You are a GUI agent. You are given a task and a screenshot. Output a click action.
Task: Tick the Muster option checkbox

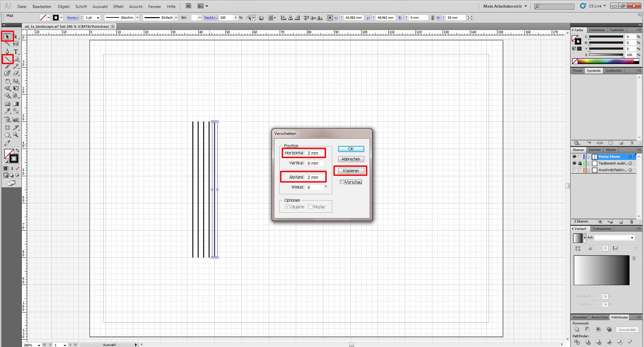(x=310, y=207)
